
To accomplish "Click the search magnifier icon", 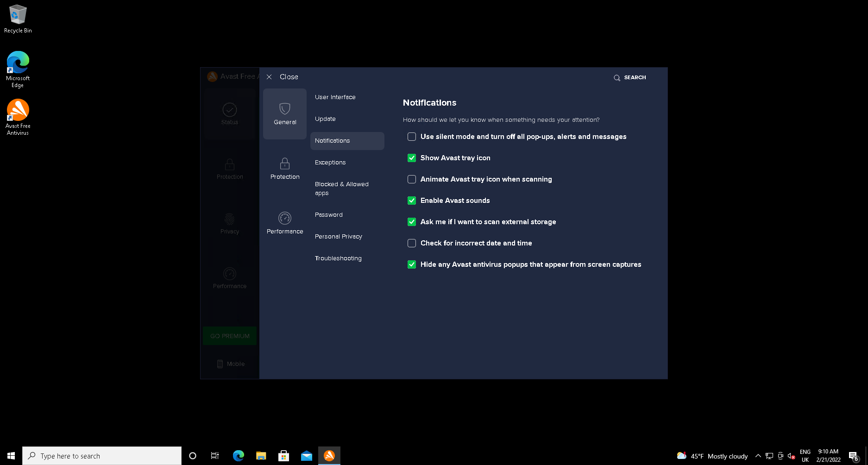I will (617, 78).
